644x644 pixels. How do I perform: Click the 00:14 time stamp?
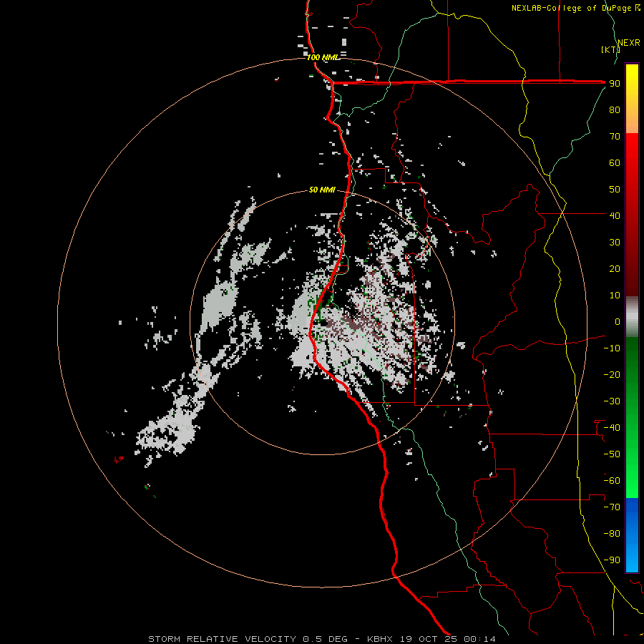pyautogui.click(x=479, y=639)
